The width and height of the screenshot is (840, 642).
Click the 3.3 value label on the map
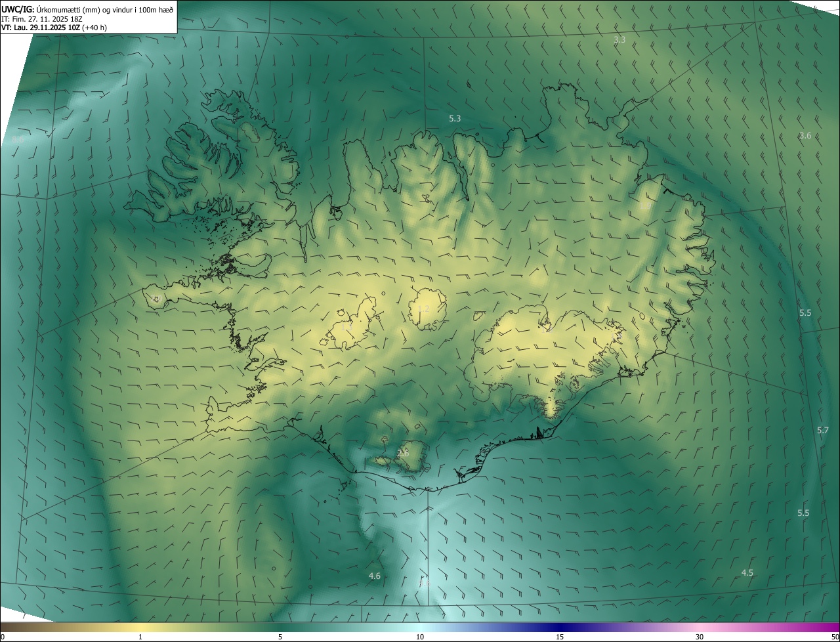coord(619,40)
